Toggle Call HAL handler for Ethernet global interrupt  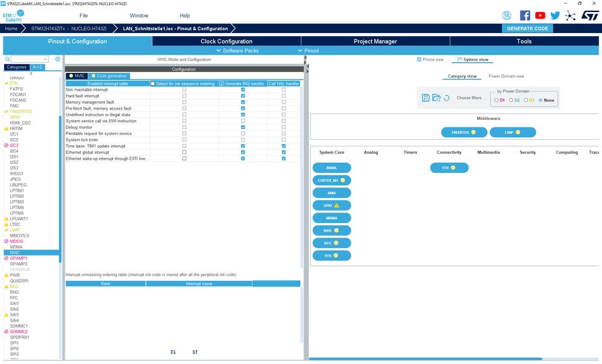(x=284, y=152)
